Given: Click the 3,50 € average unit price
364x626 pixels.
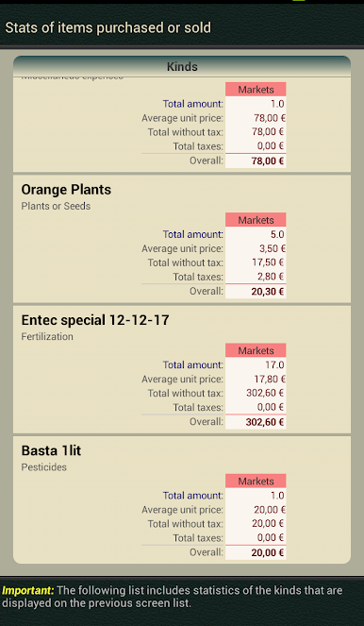Looking at the screenshot, I should coord(273,248).
